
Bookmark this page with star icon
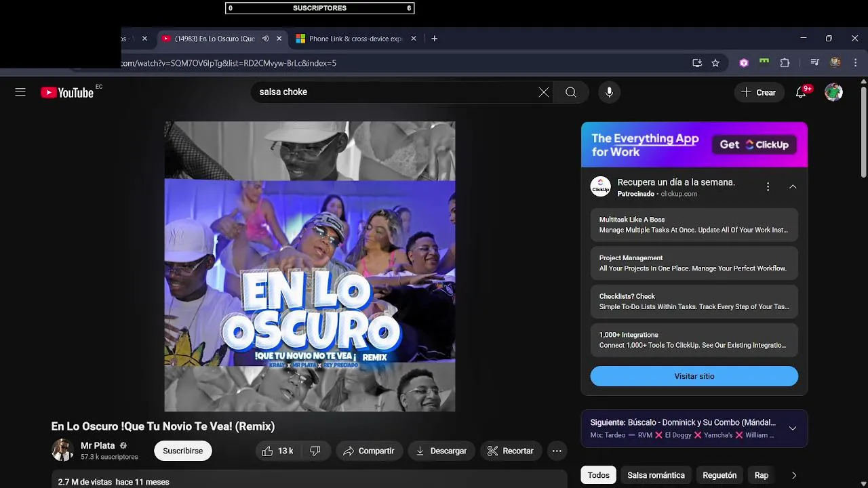coord(715,63)
